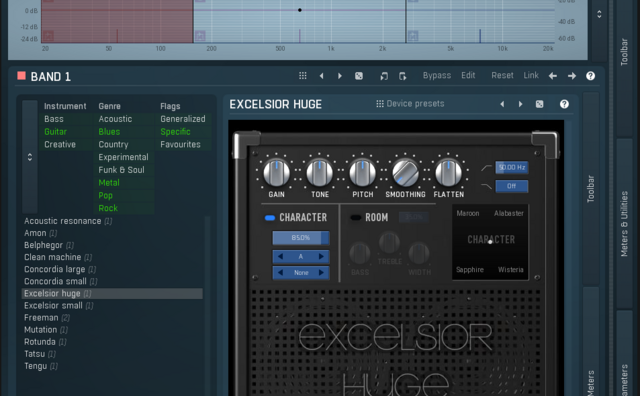Randomize device with Excelsior Huge dice icon
Screen dimensions: 640x396
[x=539, y=104]
